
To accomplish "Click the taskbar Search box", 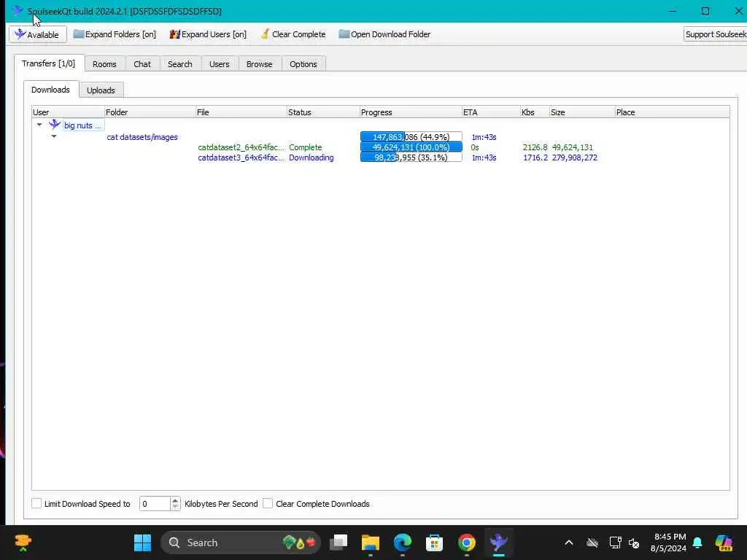I will click(241, 542).
